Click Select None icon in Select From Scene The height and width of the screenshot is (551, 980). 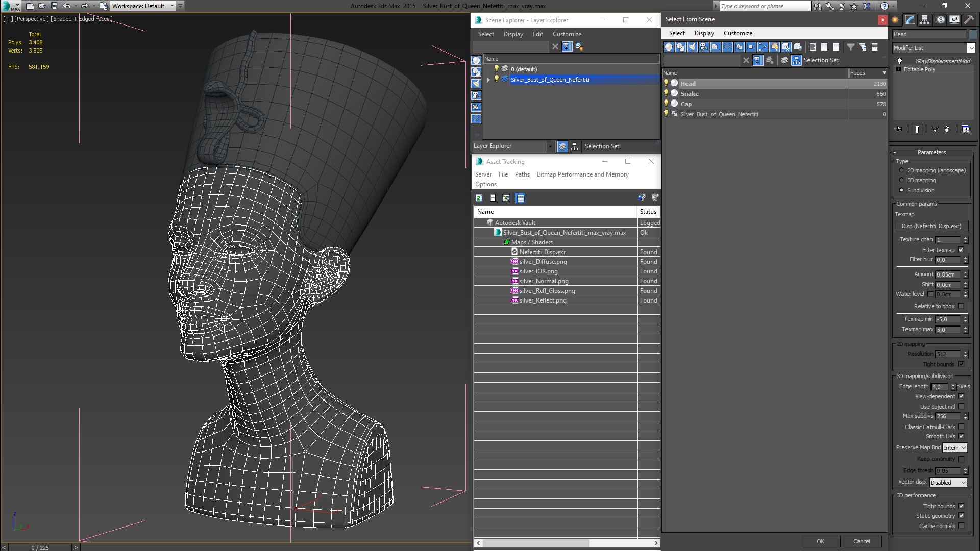(824, 47)
